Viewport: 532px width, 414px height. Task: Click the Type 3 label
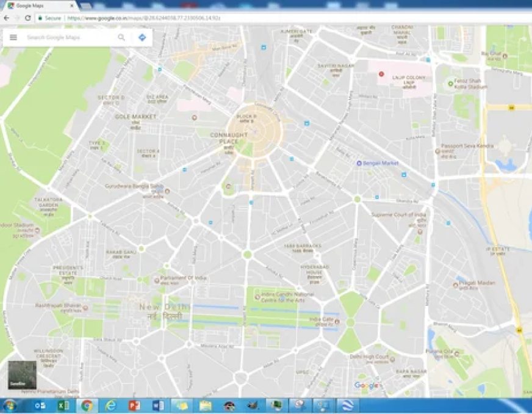click(96, 143)
